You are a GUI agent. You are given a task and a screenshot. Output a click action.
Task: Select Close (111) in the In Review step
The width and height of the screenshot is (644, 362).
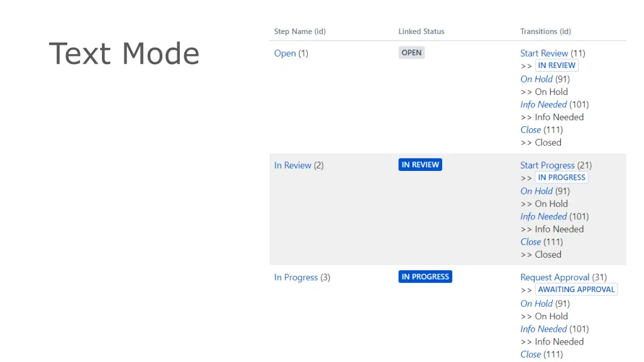point(530,242)
